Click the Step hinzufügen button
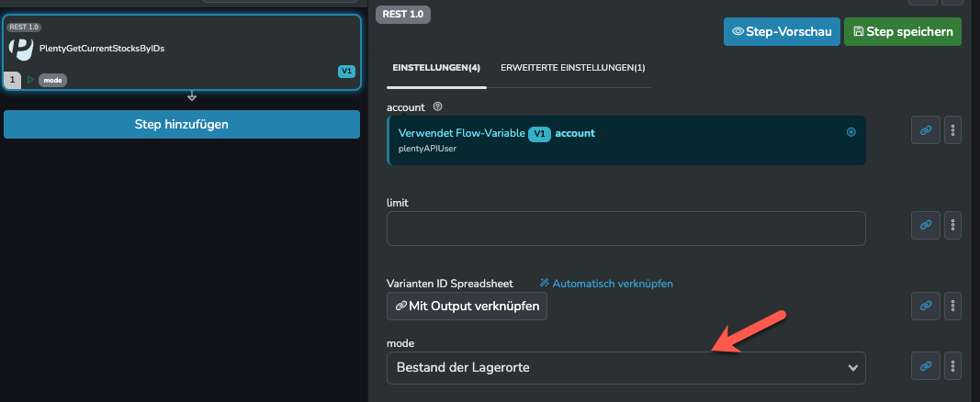The height and width of the screenshot is (402, 980). point(182,124)
